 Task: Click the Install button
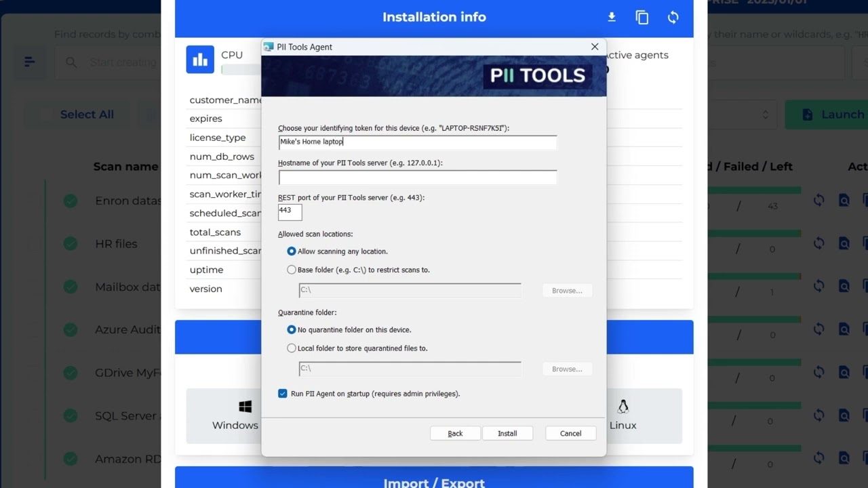(507, 434)
